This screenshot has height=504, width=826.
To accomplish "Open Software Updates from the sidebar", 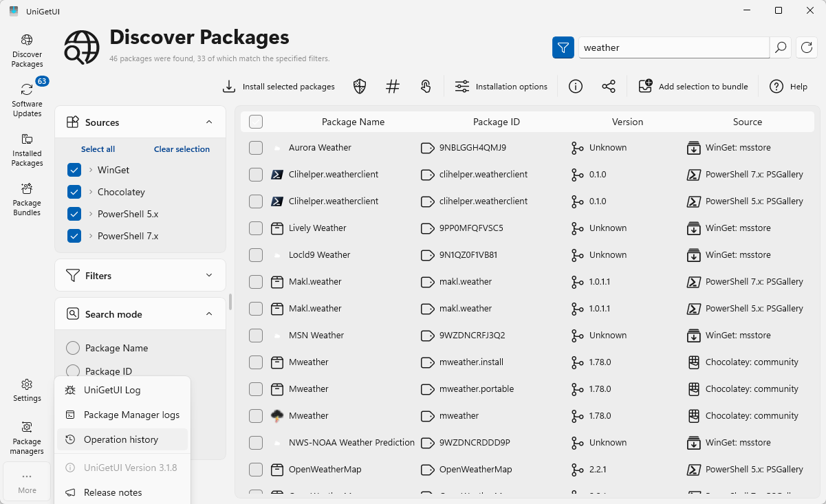I will click(x=27, y=98).
